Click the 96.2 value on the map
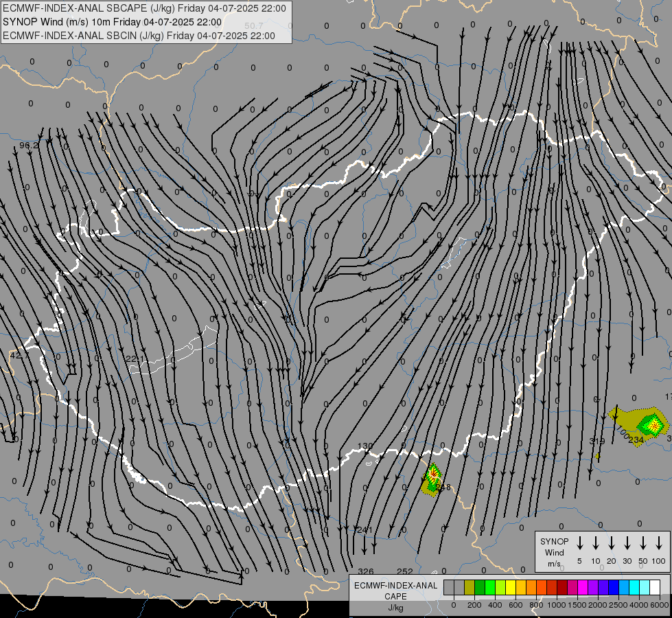 [29, 146]
